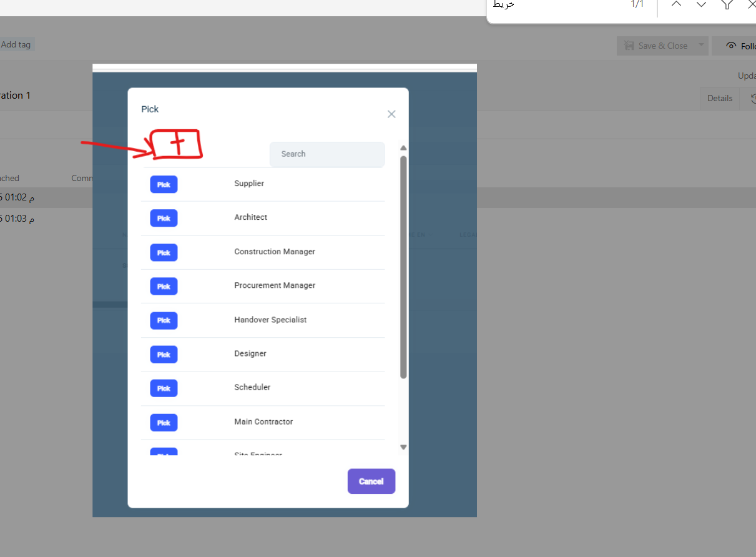
Task: Pick the Construction Manager role
Action: (164, 252)
